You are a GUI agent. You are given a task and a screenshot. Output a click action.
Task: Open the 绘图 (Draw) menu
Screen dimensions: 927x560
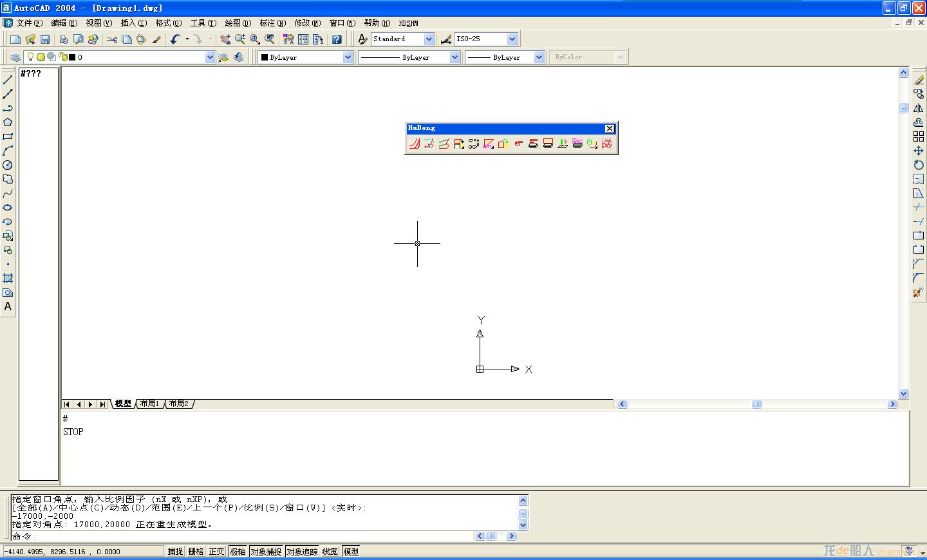[238, 23]
